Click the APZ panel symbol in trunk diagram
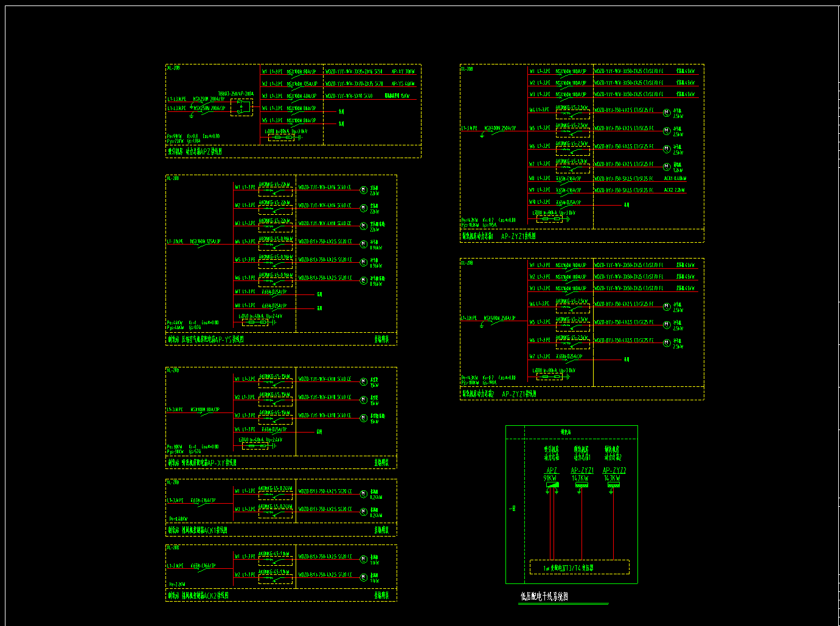This screenshot has height=626, width=840. [552, 485]
